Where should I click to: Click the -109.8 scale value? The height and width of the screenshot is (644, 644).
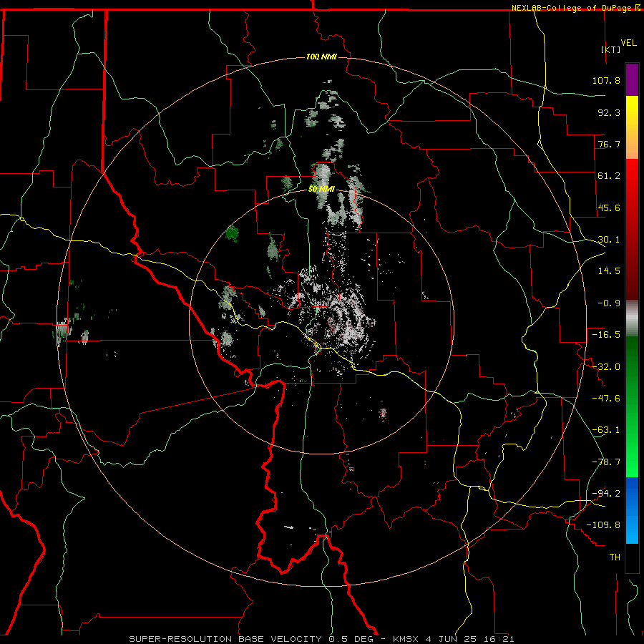(x=603, y=525)
